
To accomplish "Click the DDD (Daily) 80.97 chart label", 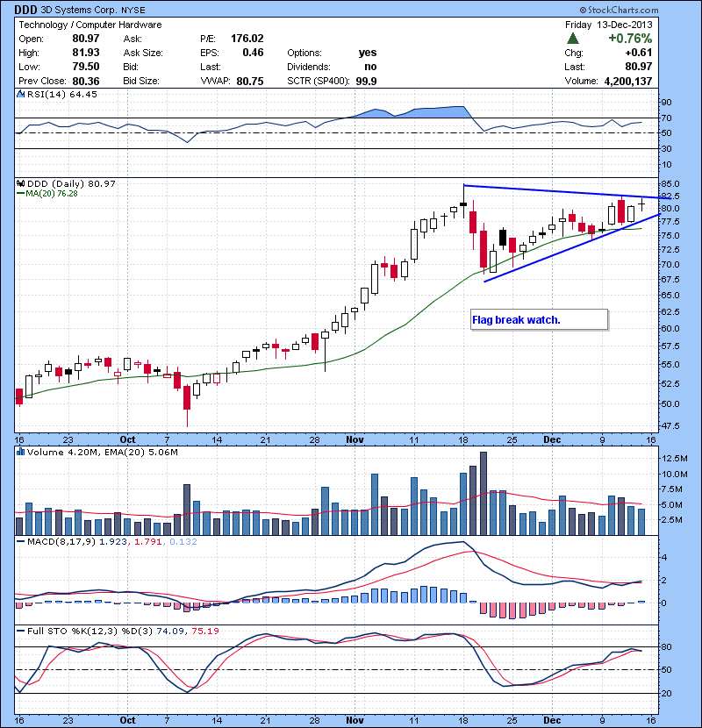I will click(71, 183).
